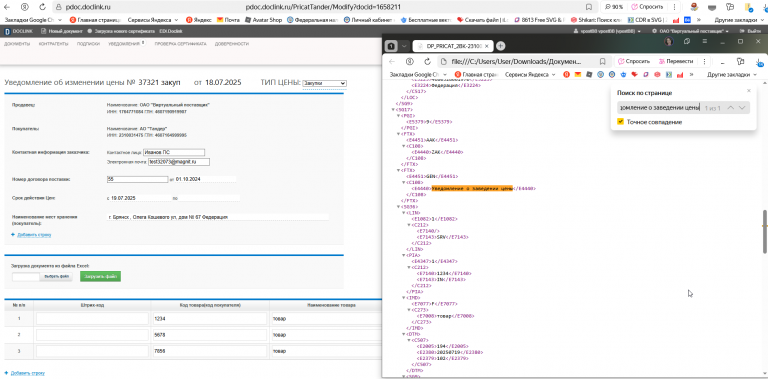Open the EDI.Doclink link

pos(170,31)
